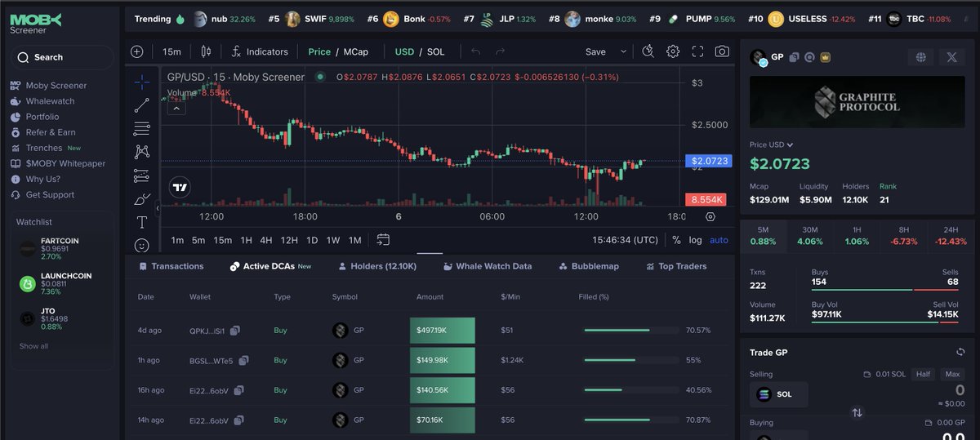
Task: Toggle auto scale on chart
Action: click(719, 240)
